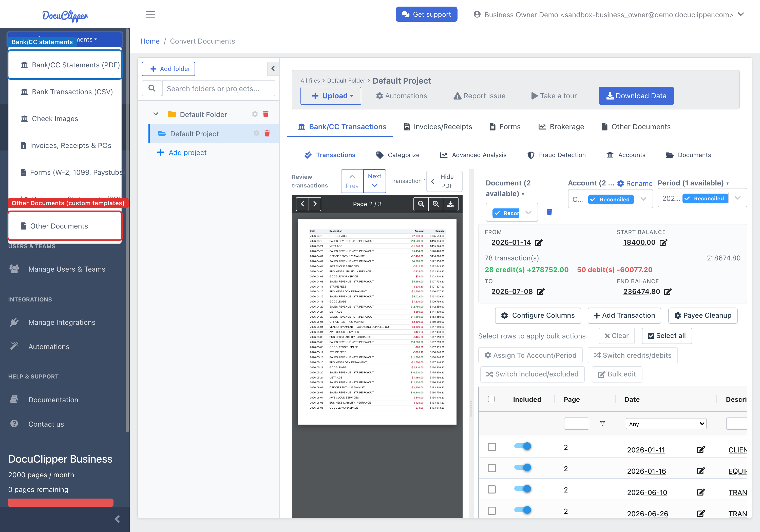Check the 2026-01-11 transaction row checkbox

(491, 447)
